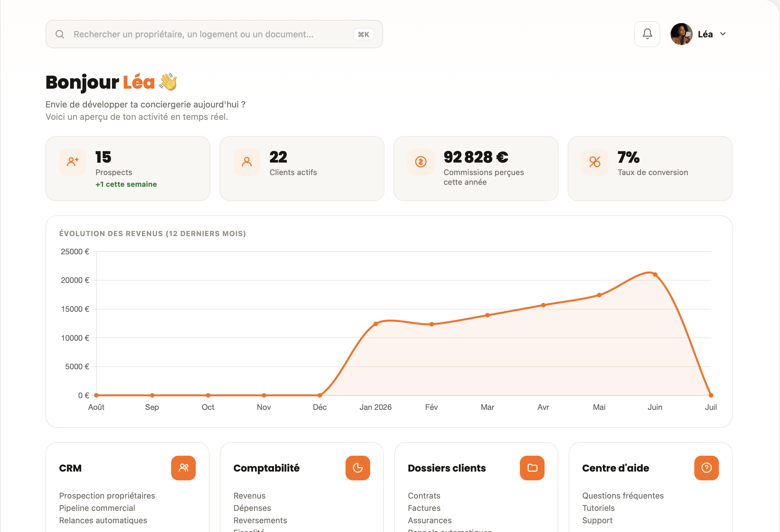Click the Jan 2026 data point on chart
This screenshot has height=532, width=780.
tap(376, 324)
